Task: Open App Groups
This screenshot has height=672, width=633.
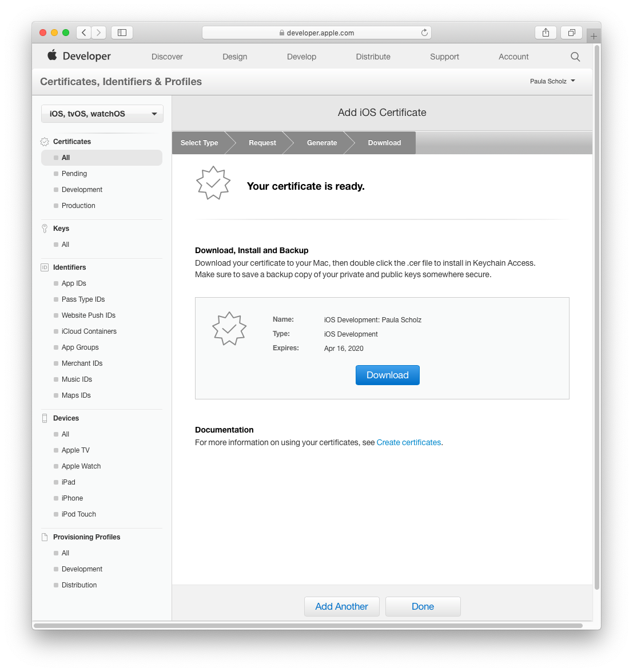Action: 80,347
